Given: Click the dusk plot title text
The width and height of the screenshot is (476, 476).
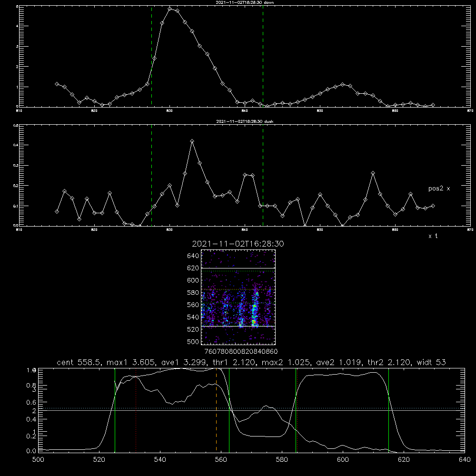Looking at the screenshot, I should [x=245, y=121].
